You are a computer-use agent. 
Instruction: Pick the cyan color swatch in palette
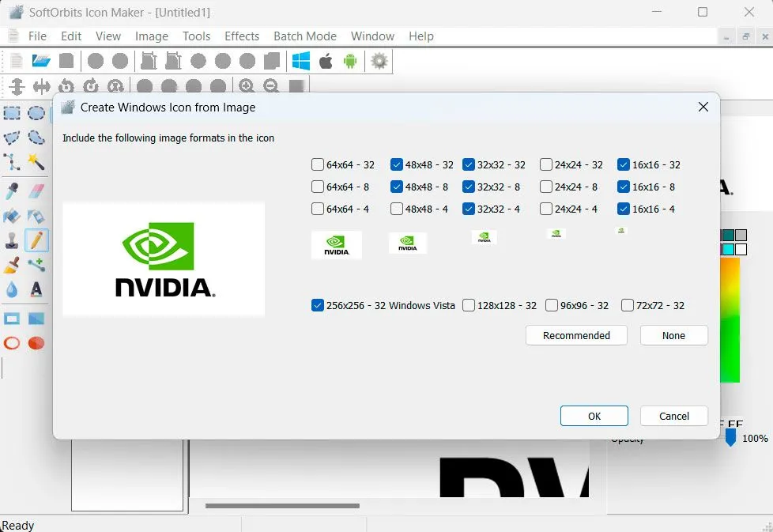click(728, 249)
